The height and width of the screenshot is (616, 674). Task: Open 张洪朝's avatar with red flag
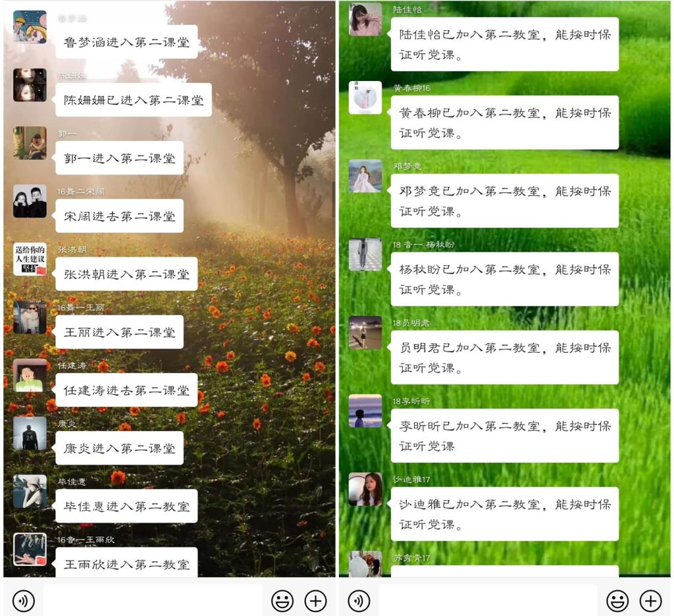pyautogui.click(x=30, y=259)
